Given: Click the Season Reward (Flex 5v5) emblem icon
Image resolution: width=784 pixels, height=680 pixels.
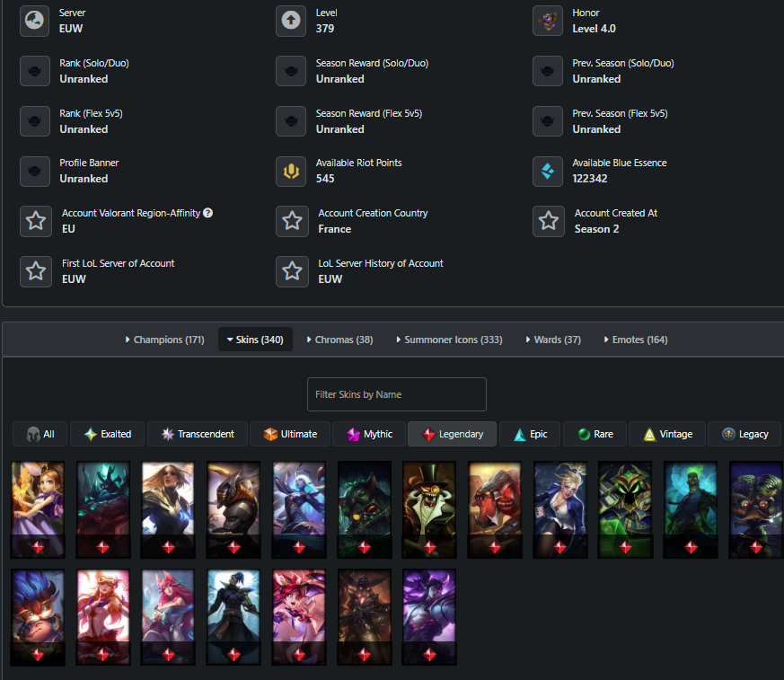Looking at the screenshot, I should coord(291,121).
